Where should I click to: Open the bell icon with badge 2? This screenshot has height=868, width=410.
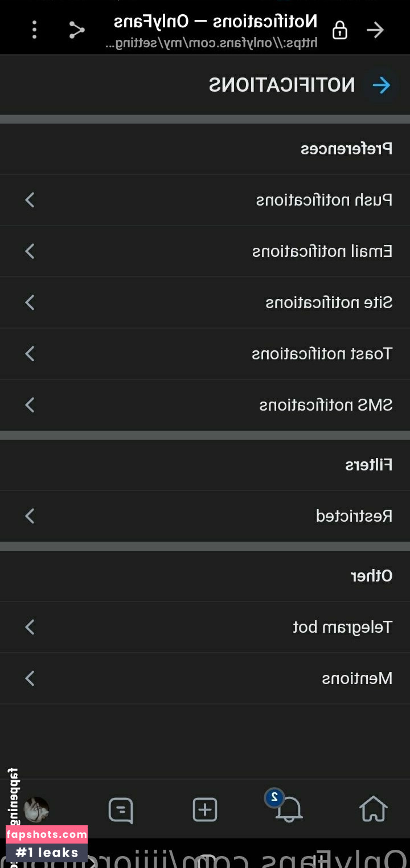click(x=288, y=809)
